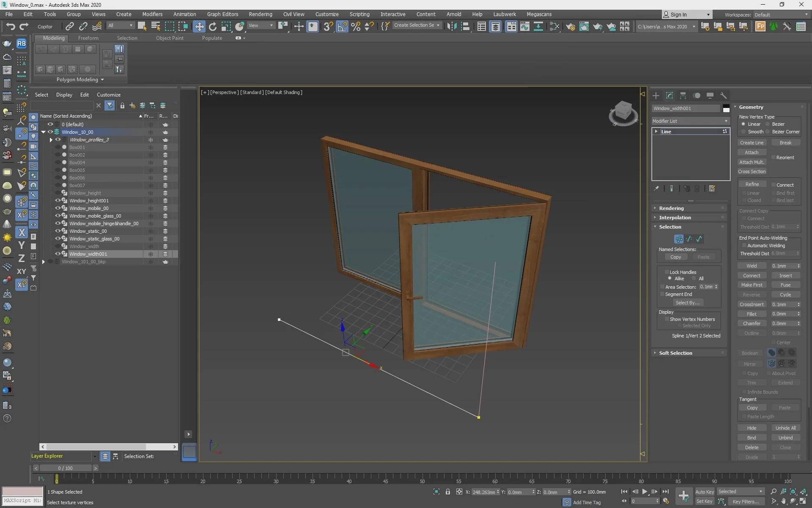Image resolution: width=812 pixels, height=508 pixels.
Task: Switch to the Object Paint tab
Action: (170, 38)
